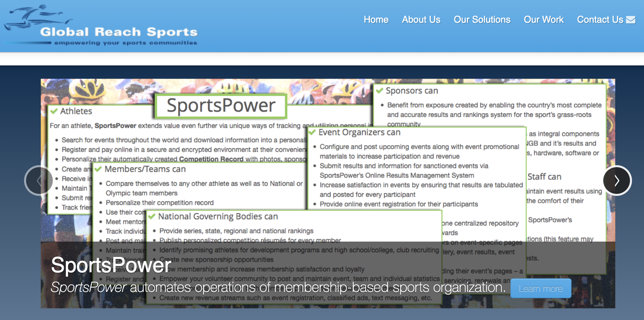Screen dimensions: 644x320
Task: Click the 'Athletes' heading
Action: coord(76,111)
